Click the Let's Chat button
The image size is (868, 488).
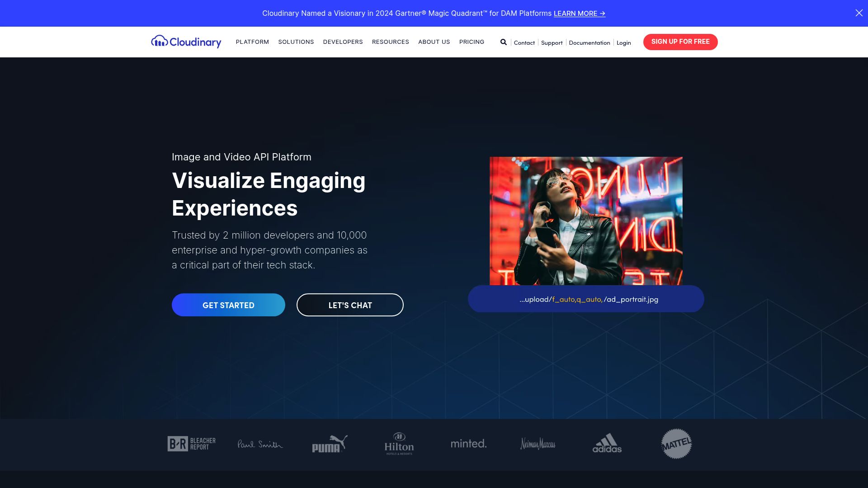pyautogui.click(x=350, y=305)
